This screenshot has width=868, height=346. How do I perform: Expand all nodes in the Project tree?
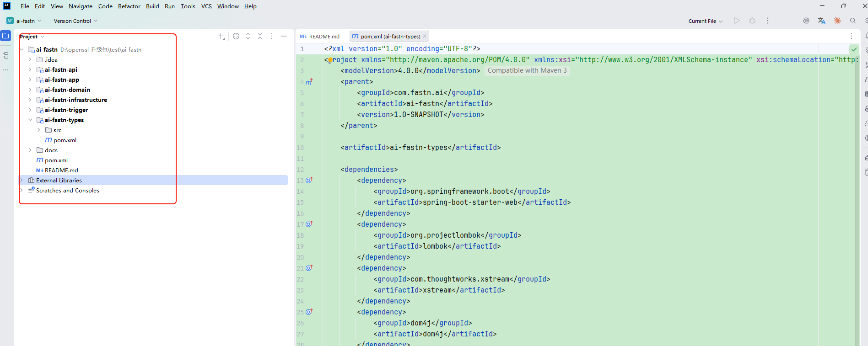click(248, 36)
